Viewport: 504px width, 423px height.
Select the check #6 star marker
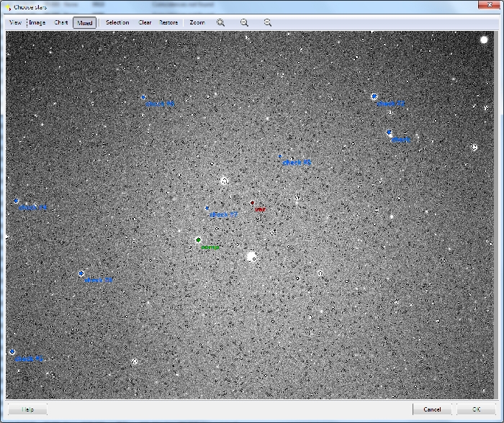(143, 97)
